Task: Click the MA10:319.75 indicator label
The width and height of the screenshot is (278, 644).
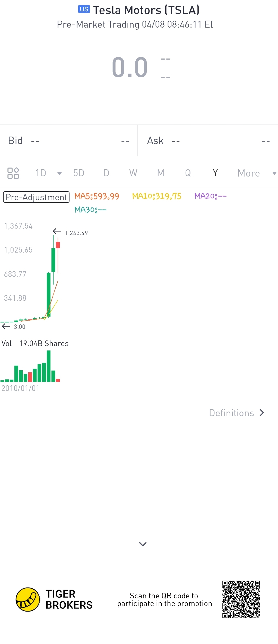Action: point(157,196)
